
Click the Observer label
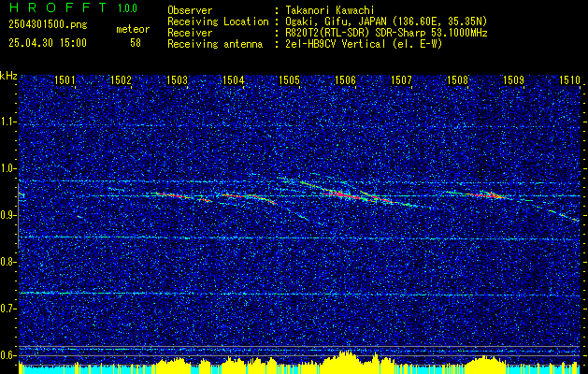pyautogui.click(x=190, y=10)
